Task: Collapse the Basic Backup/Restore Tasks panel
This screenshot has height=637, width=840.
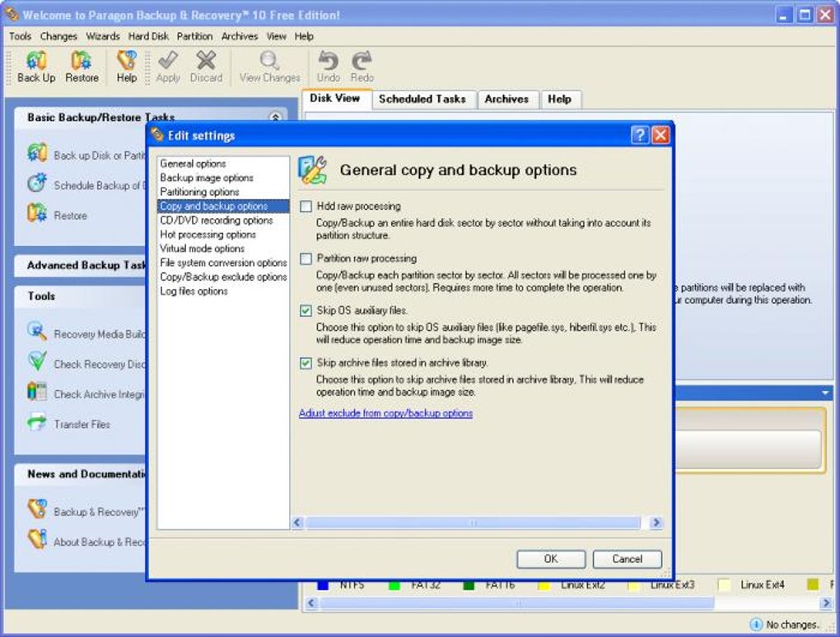Action: click(x=275, y=117)
